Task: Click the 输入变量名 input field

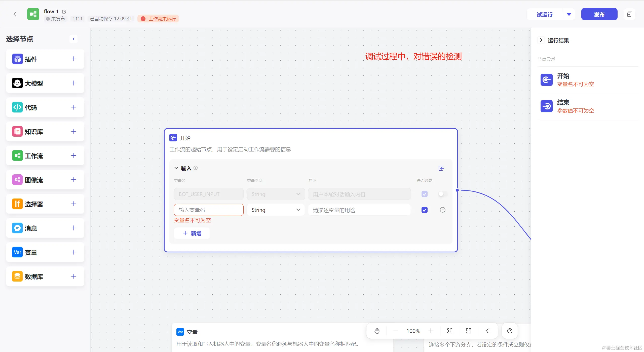Action: pos(208,210)
